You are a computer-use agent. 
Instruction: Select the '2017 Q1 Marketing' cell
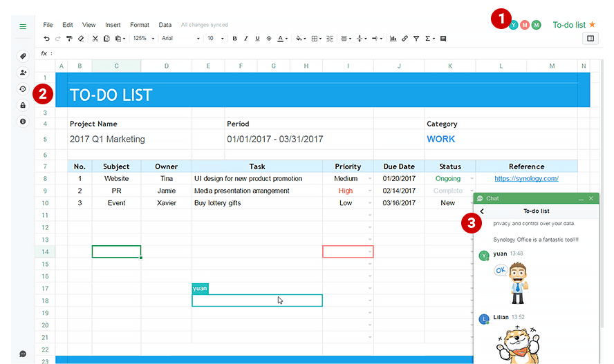click(129, 140)
